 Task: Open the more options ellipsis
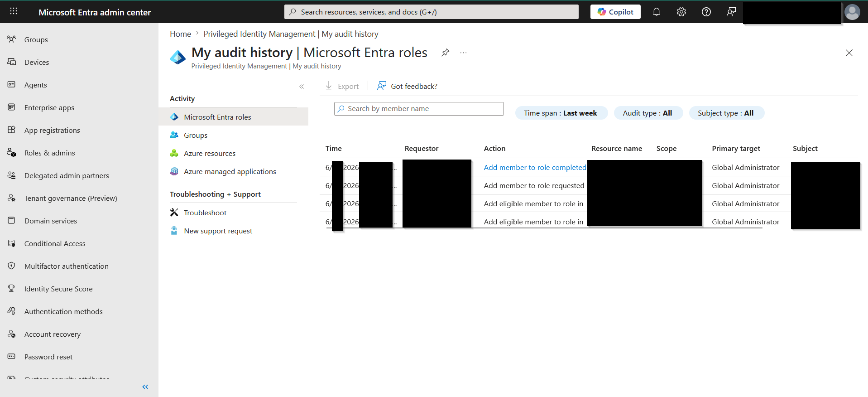pyautogui.click(x=463, y=53)
